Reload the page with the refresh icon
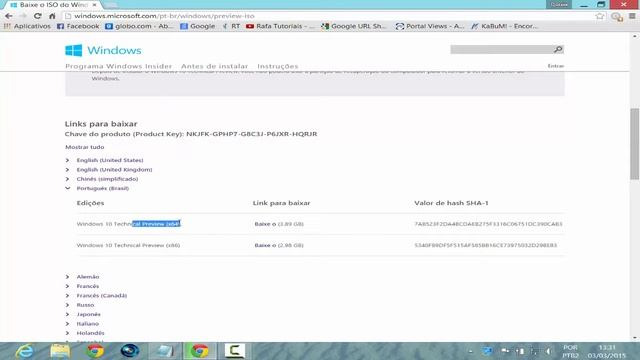Viewport: 640px width, 360px height. [x=38, y=16]
